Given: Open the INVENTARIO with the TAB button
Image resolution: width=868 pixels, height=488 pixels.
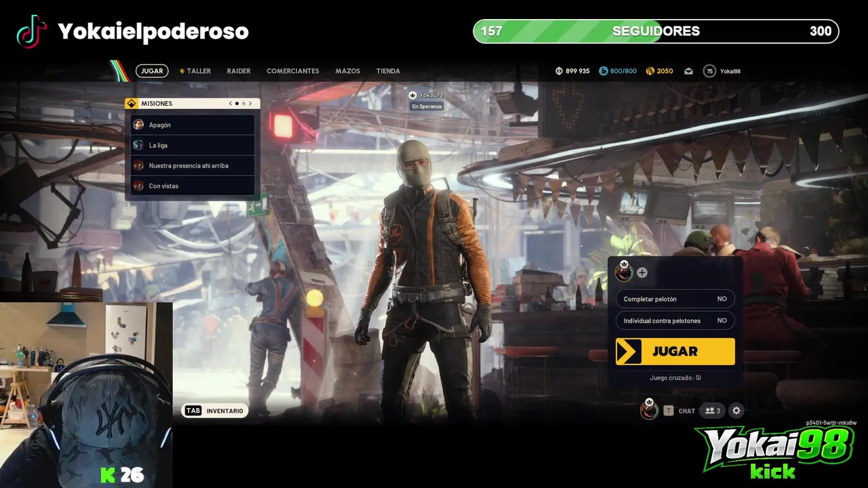Looking at the screenshot, I should (x=214, y=411).
